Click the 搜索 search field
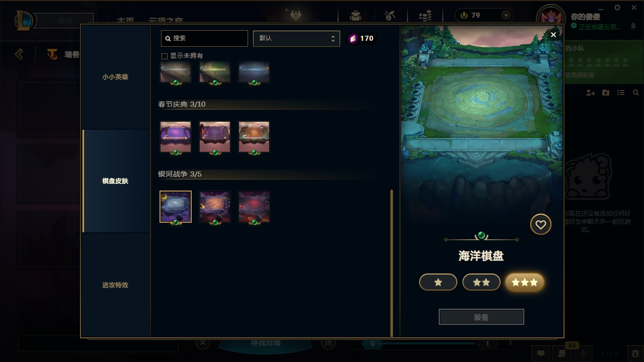Viewport: 644px width, 362px height. (204, 38)
